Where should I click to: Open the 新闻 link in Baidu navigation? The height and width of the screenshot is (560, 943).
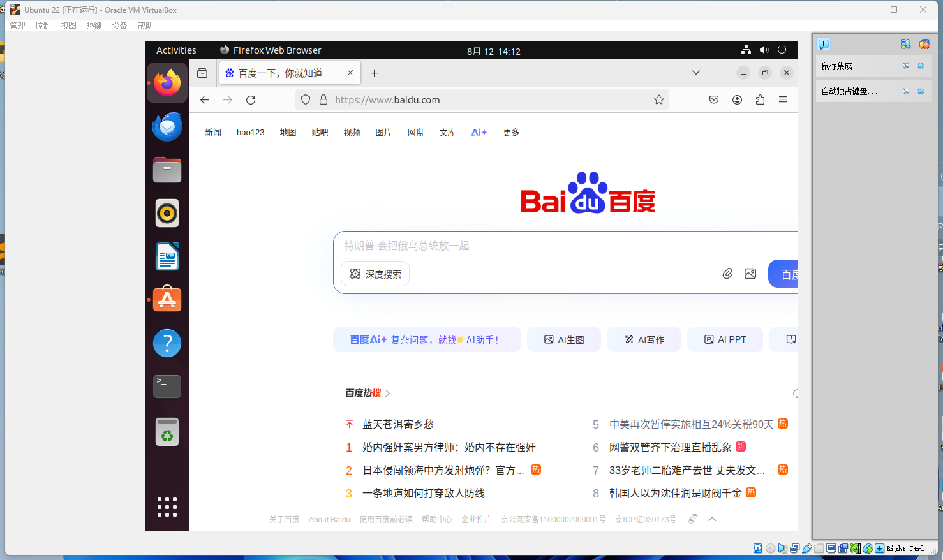[x=212, y=133]
